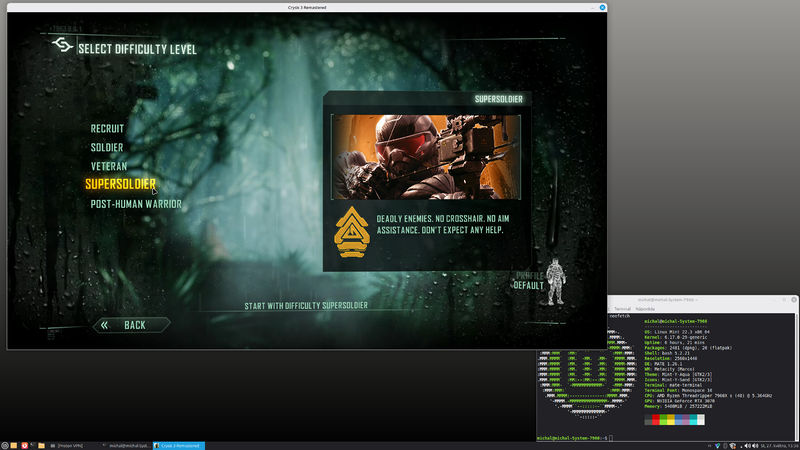The image size is (800, 450).
Task: Click the difficulty description about deadly enemies
Action: [x=442, y=224]
